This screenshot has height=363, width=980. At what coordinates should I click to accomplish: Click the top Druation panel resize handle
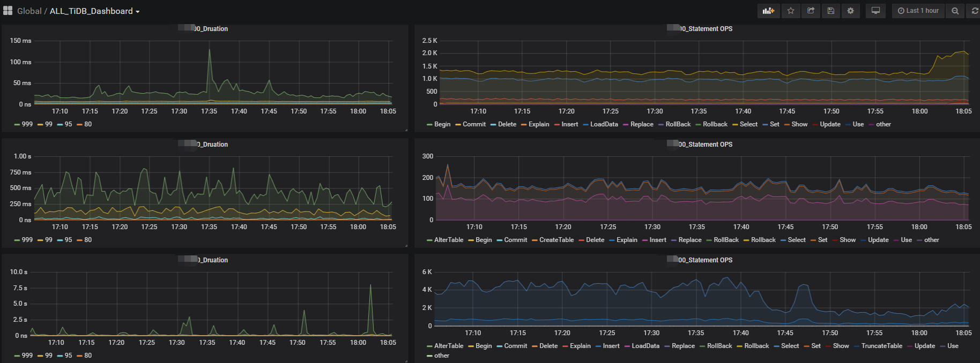[406, 130]
